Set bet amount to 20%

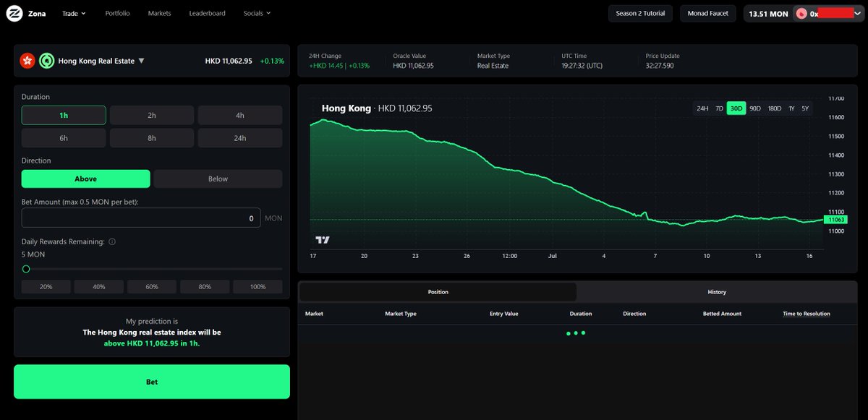(x=46, y=287)
